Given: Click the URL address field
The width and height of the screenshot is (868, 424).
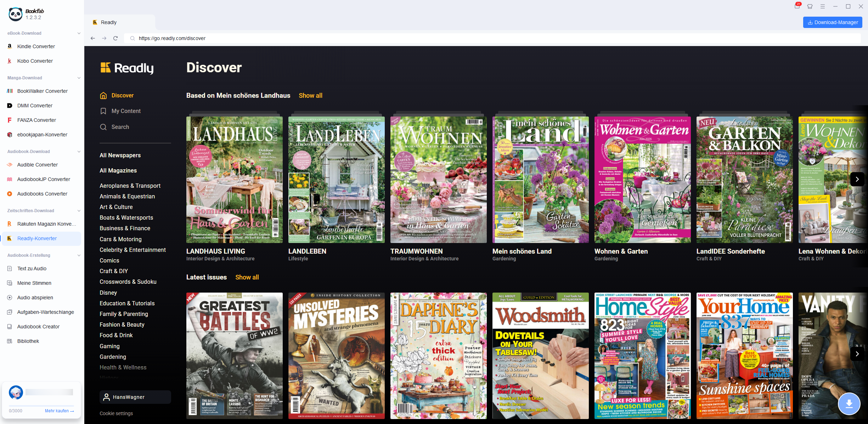Looking at the screenshot, I should 492,38.
